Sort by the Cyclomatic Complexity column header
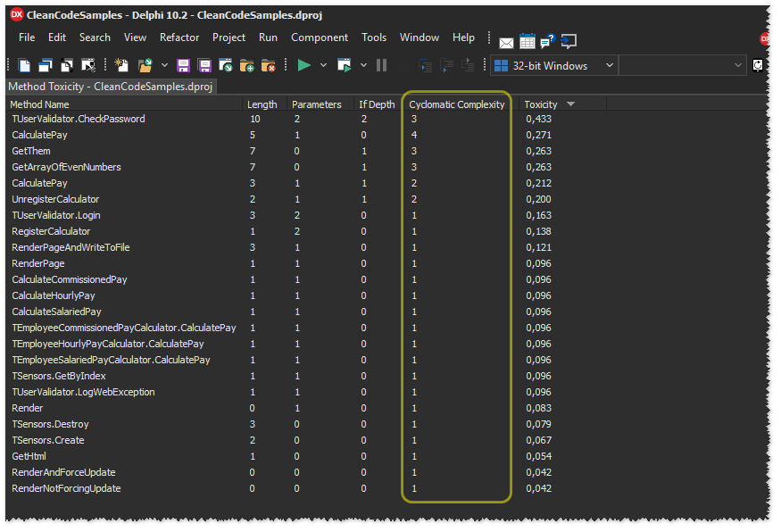Viewport: 781px width, 532px height. [457, 104]
